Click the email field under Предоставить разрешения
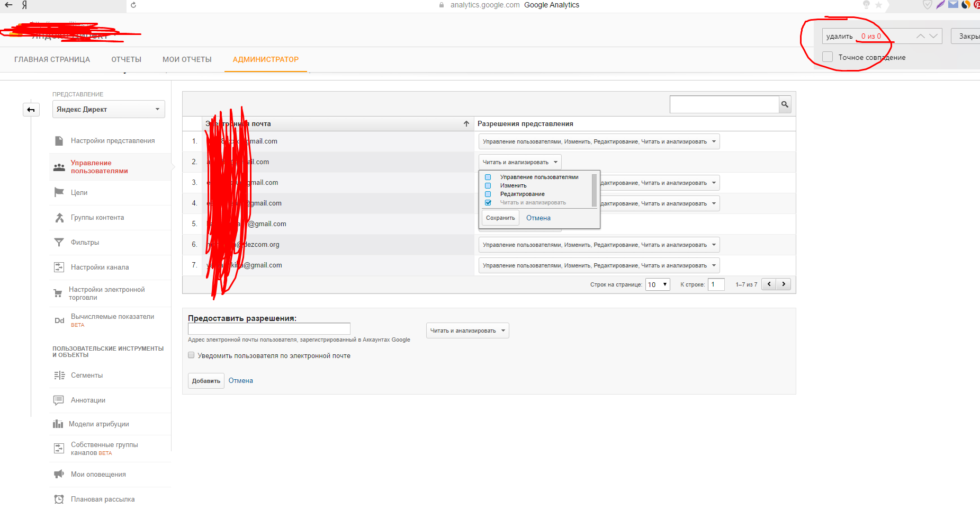Viewport: 980px width, 509px height. click(269, 329)
